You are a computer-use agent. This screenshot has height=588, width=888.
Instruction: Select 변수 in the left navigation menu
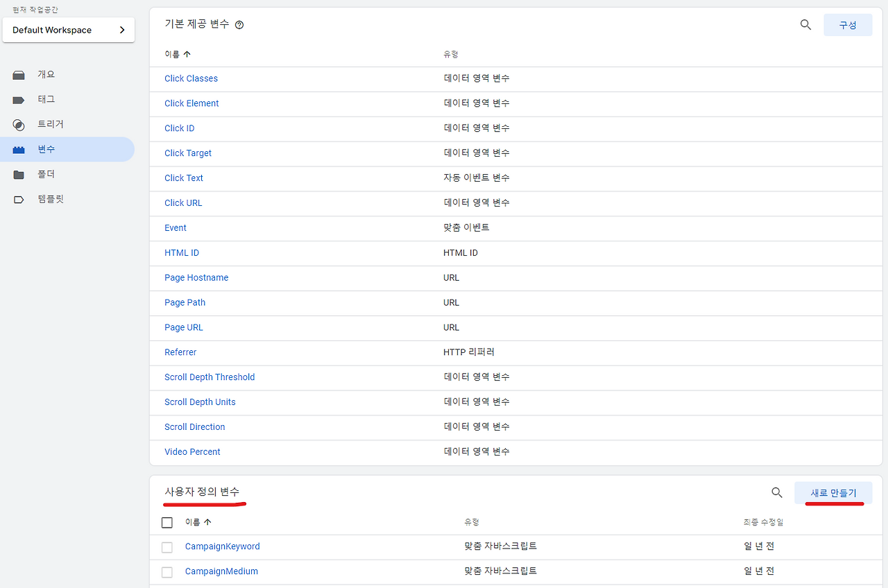click(x=44, y=149)
